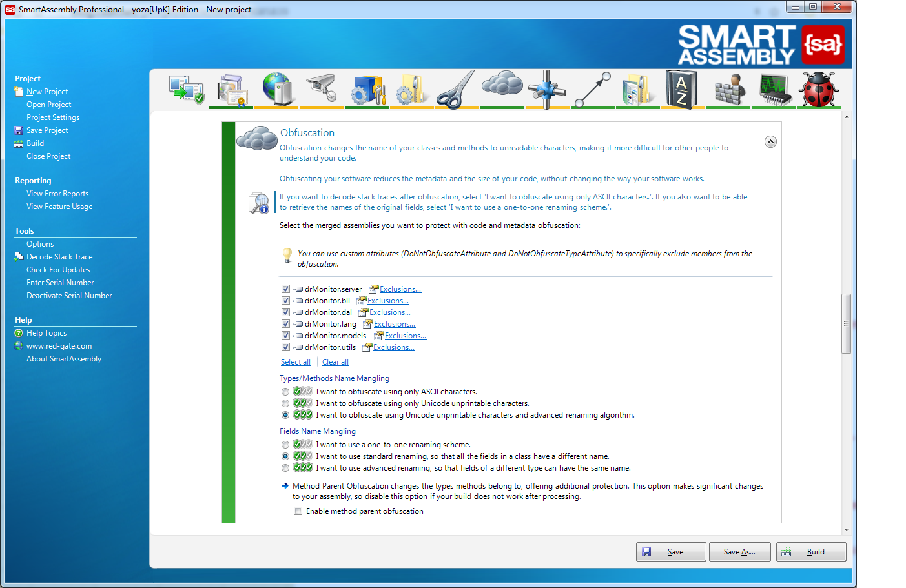Select obfuscate using only ASCII characters
The width and height of the screenshot is (906, 588).
[x=285, y=392]
